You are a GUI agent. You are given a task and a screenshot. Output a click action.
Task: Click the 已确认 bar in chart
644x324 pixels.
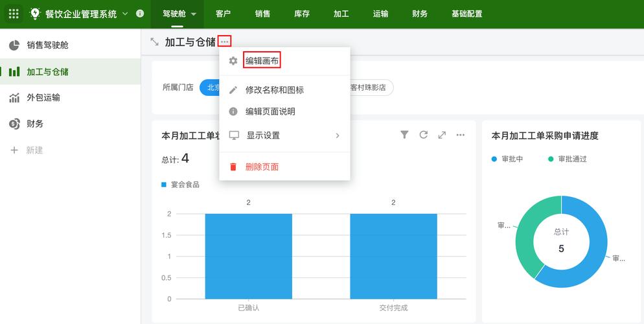pos(249,256)
